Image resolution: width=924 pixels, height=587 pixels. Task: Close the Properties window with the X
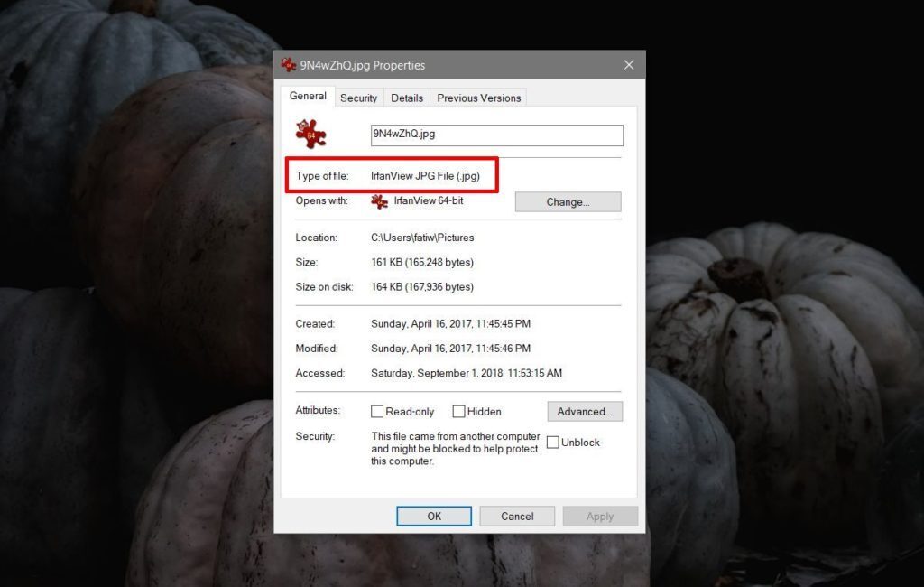point(628,64)
